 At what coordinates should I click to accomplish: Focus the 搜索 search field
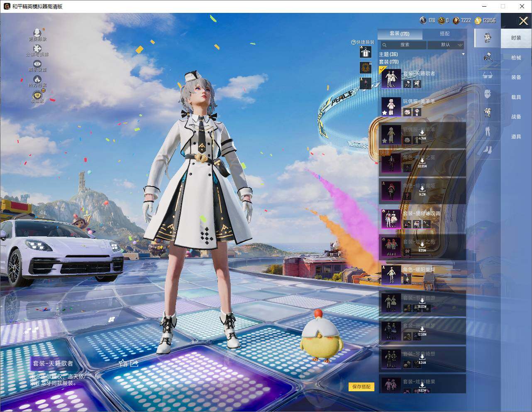coord(403,45)
